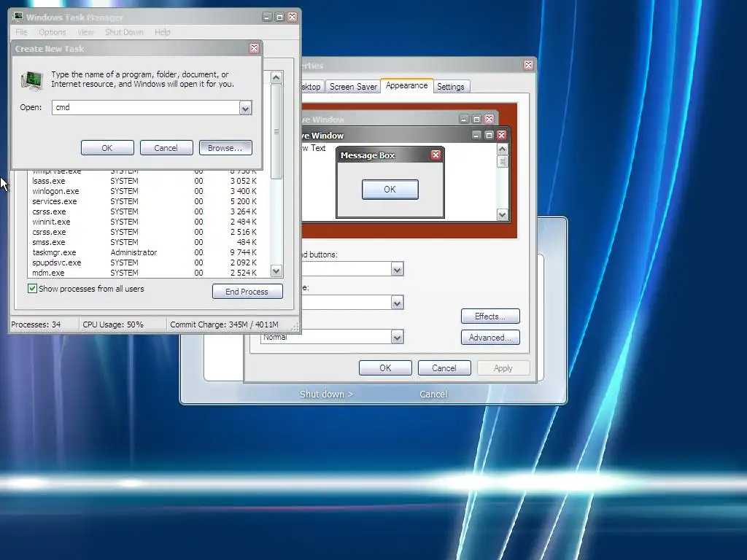Screen dimensions: 747x560
Task: Click Cancel in the shutdown dialog
Action: click(433, 394)
